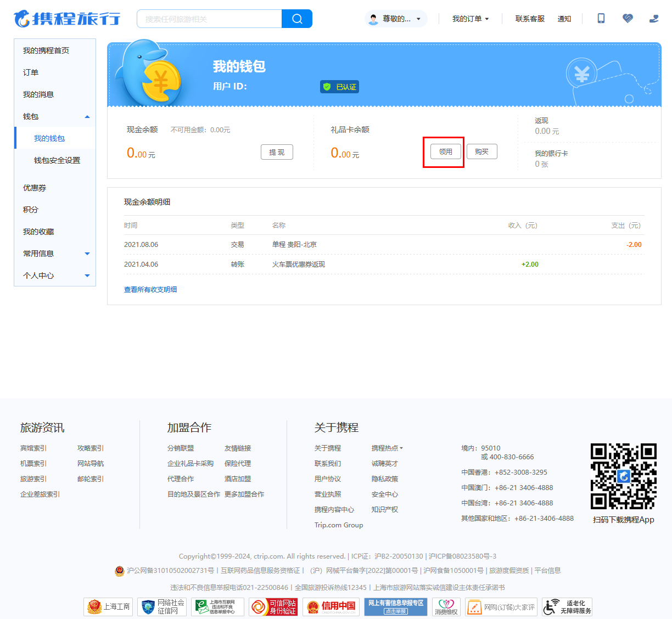Screen dimensions: 672x619
Task: Open the mobile phone app icon
Action: click(601, 19)
